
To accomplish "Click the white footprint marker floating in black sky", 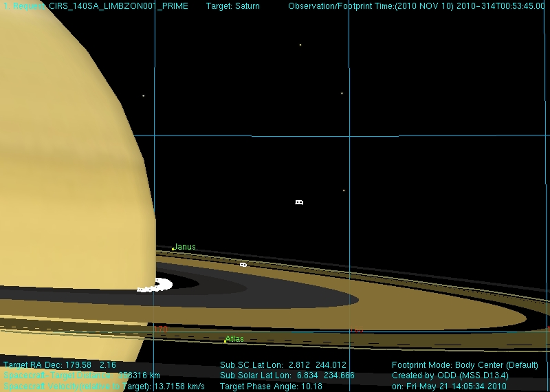I will pos(299,202).
